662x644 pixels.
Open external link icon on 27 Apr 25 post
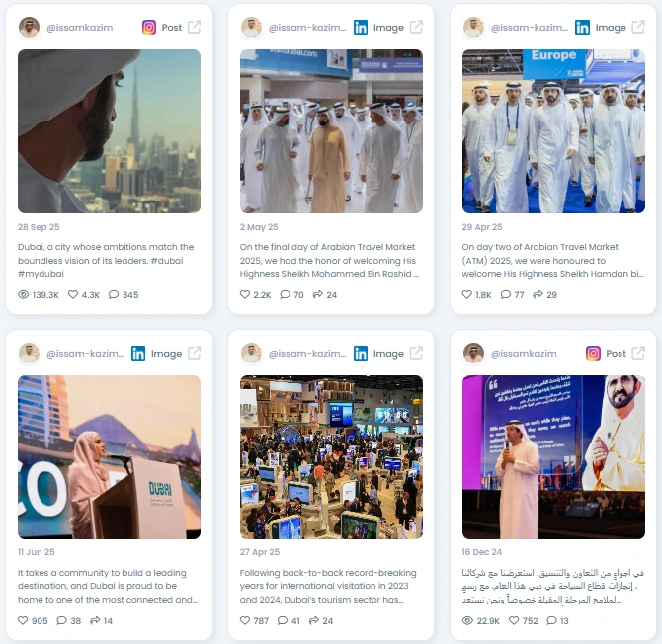[416, 353]
